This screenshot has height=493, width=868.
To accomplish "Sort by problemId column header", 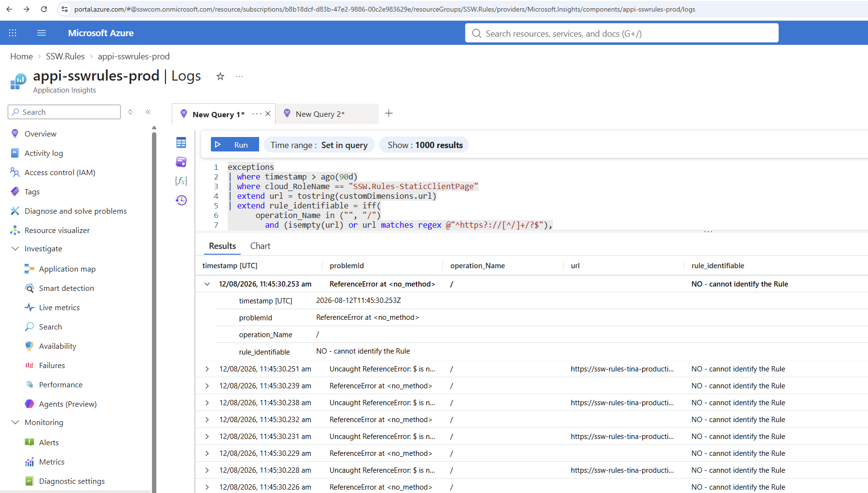I will point(347,266).
